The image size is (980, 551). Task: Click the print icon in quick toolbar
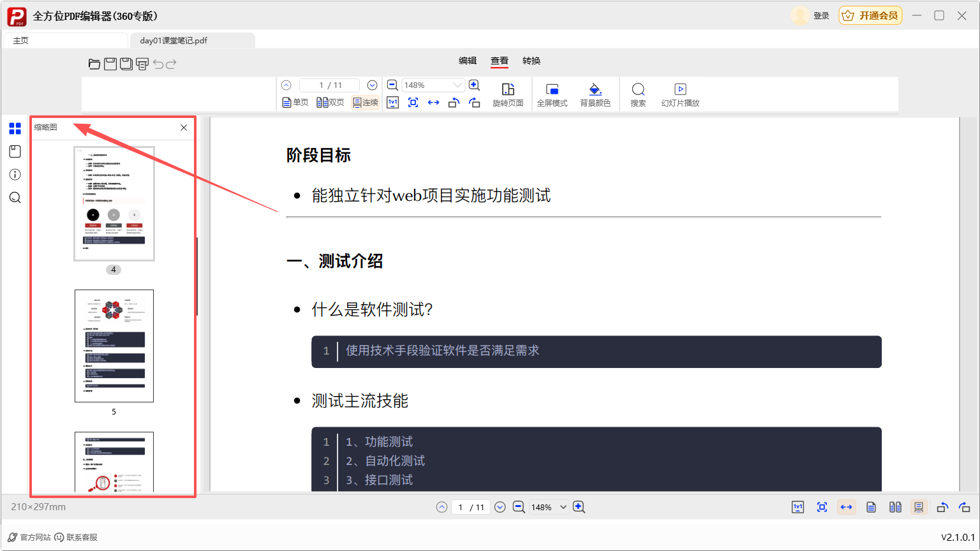(142, 64)
